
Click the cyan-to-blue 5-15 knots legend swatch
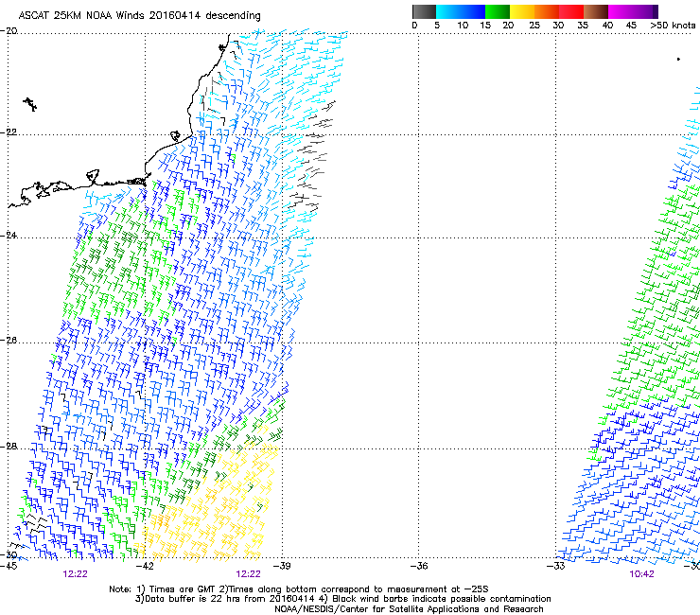pos(461,11)
